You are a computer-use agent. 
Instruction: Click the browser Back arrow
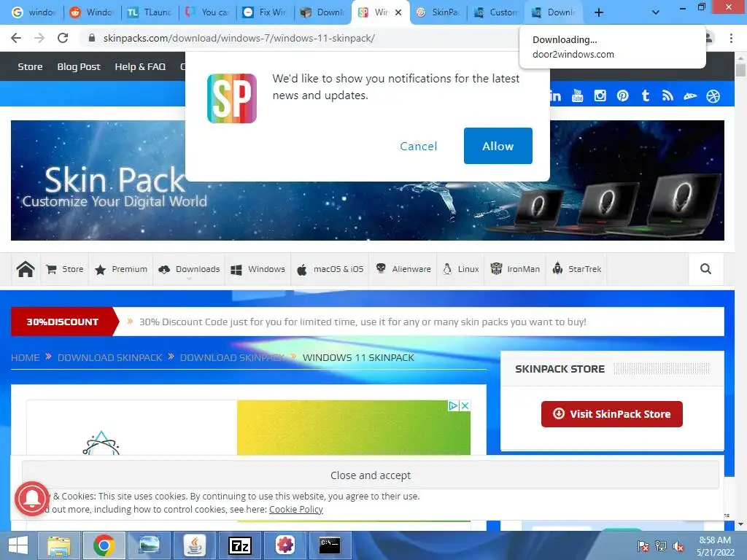pos(16,38)
